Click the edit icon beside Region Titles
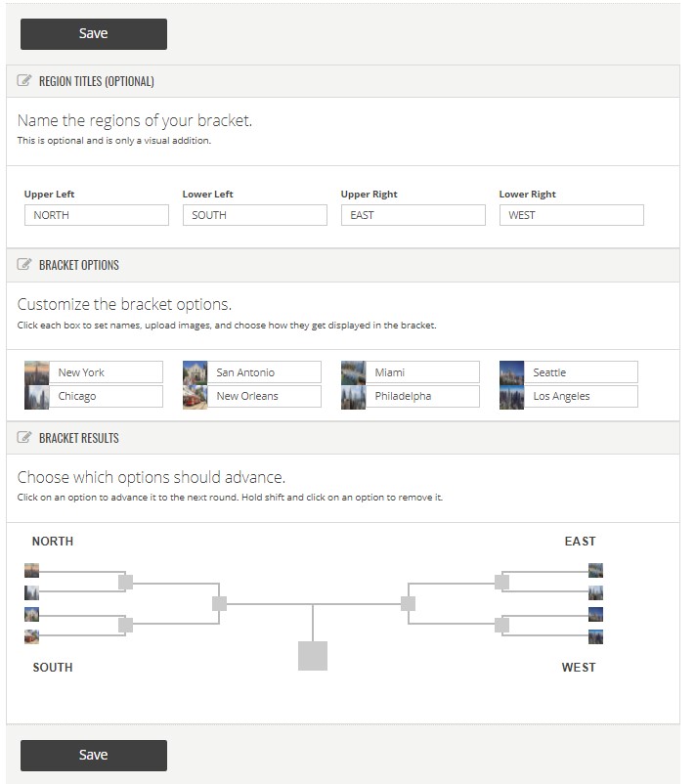696x784 pixels. click(x=24, y=80)
